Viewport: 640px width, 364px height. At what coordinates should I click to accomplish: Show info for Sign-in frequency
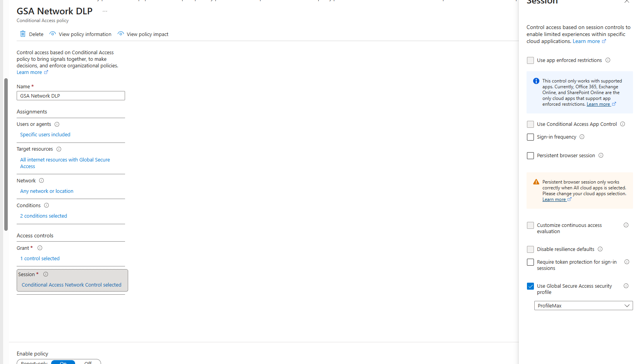(x=582, y=137)
